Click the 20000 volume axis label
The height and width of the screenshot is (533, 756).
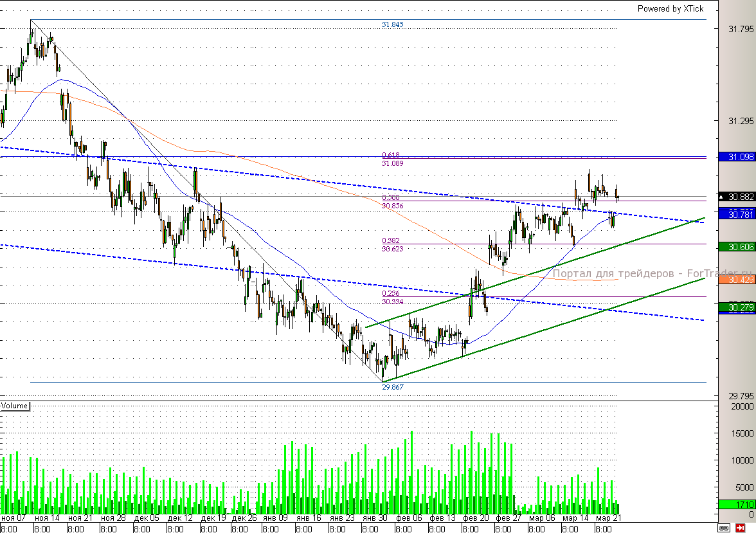[x=742, y=406]
